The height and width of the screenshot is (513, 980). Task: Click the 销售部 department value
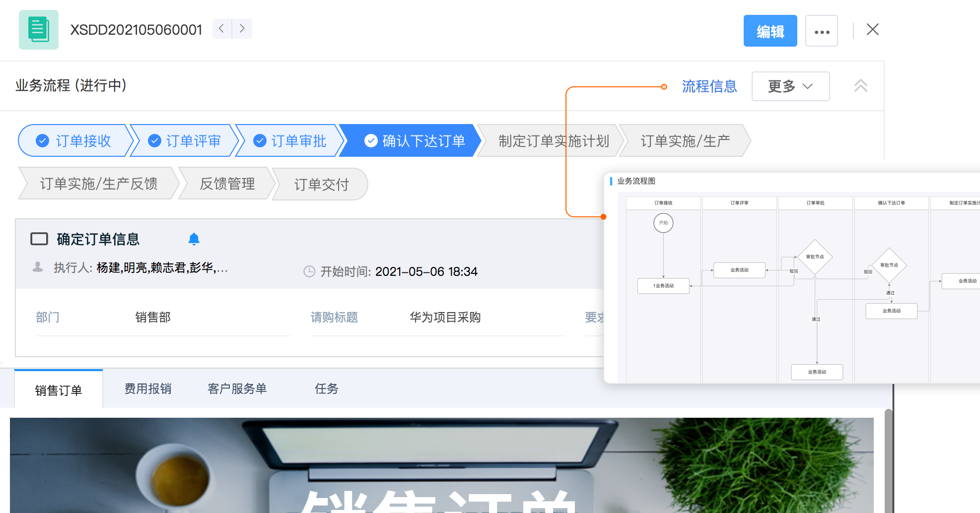(153, 317)
